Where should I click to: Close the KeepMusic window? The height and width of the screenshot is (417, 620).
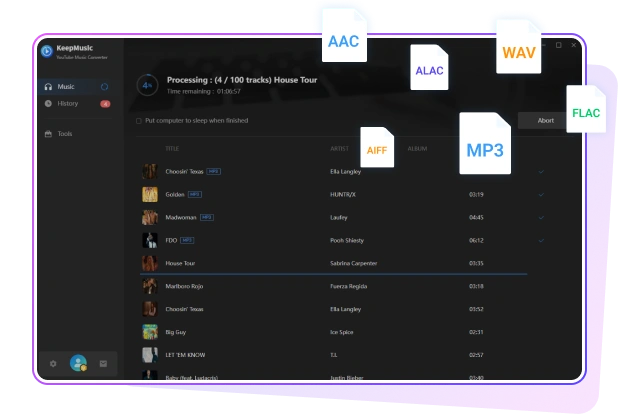pyautogui.click(x=573, y=45)
